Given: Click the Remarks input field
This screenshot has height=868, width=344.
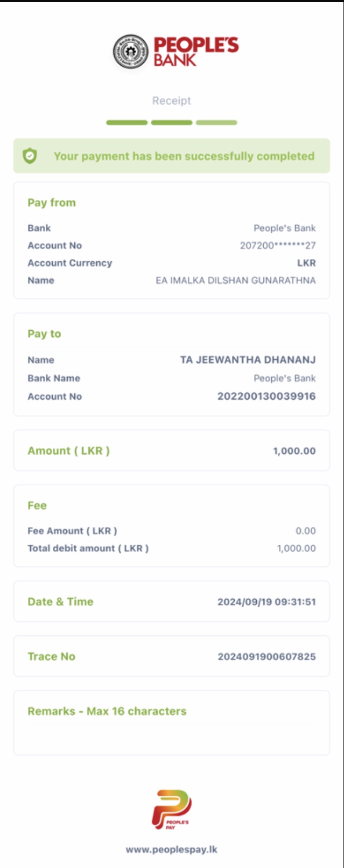Looking at the screenshot, I should [172, 734].
